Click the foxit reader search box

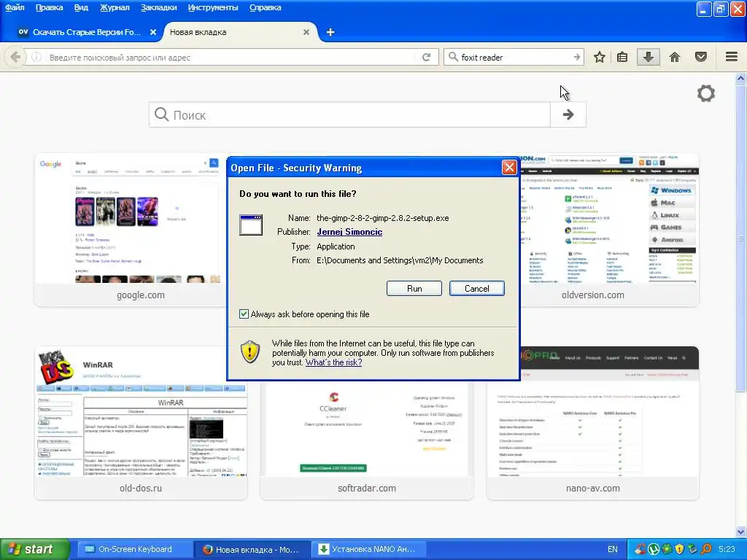514,57
